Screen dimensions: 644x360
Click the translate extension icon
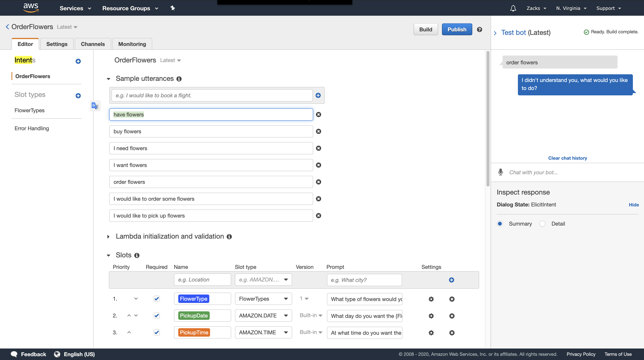click(x=95, y=106)
